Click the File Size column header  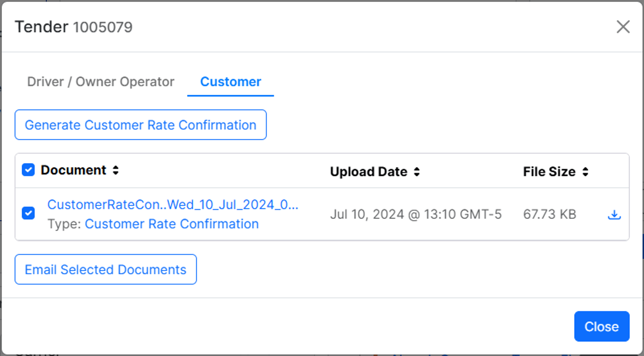(x=549, y=172)
